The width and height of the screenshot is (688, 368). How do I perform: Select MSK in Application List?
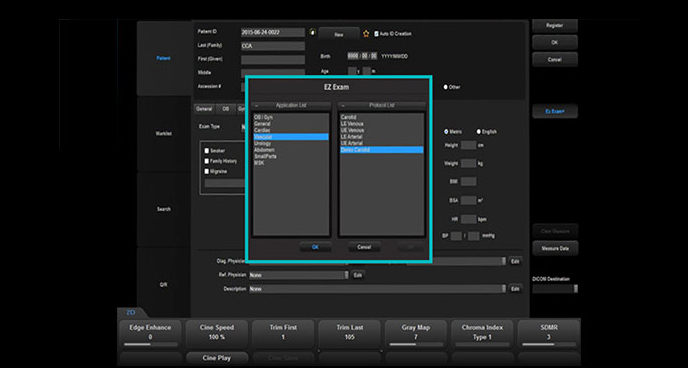coord(291,163)
